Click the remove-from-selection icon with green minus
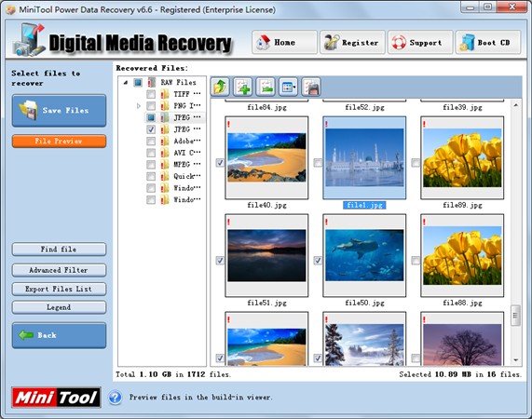This screenshot has height=419, width=532. [x=266, y=87]
